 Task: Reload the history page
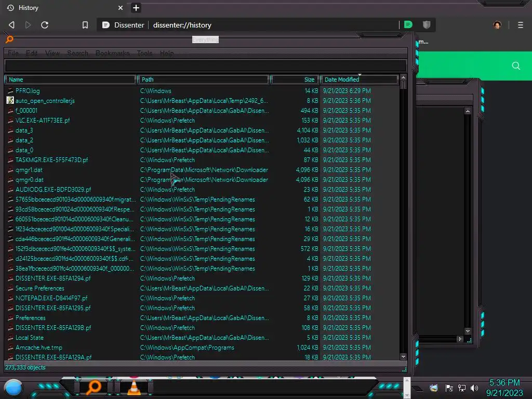(x=45, y=25)
